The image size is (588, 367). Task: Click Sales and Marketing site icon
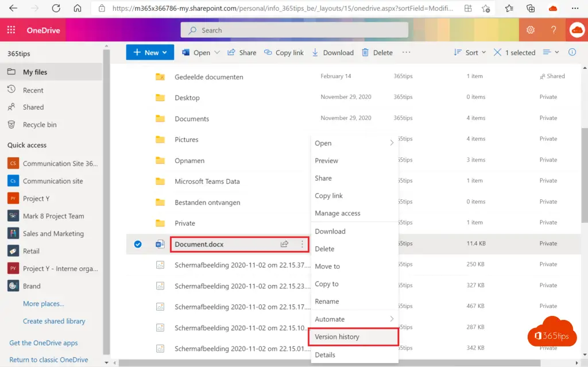pyautogui.click(x=13, y=233)
